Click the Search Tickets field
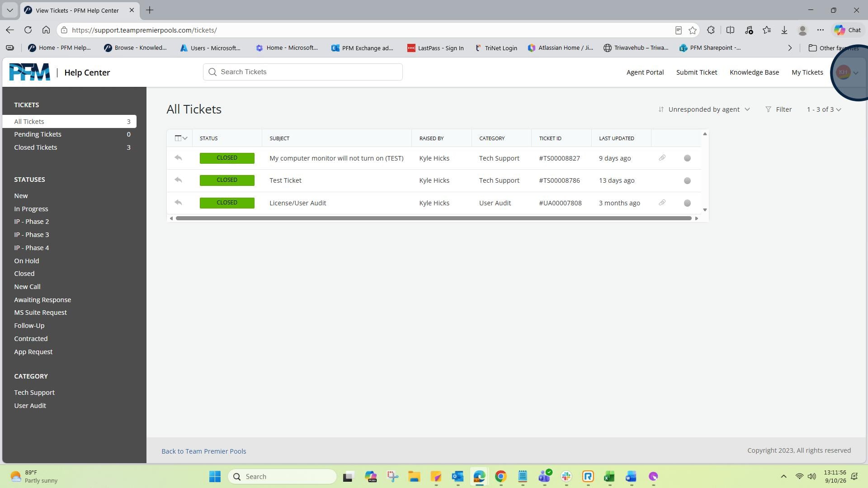The image size is (868, 488). coord(302,72)
